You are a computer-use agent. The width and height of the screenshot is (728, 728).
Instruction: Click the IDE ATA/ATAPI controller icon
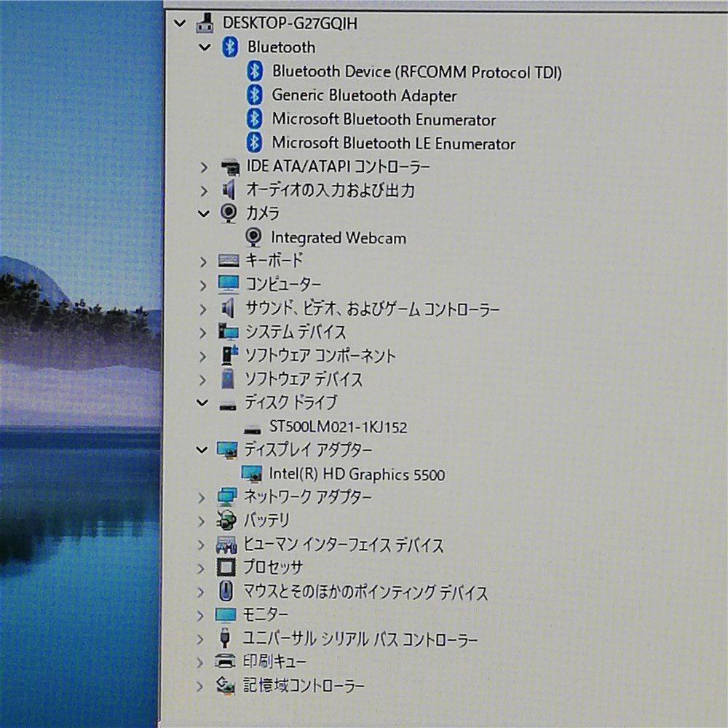(x=230, y=167)
